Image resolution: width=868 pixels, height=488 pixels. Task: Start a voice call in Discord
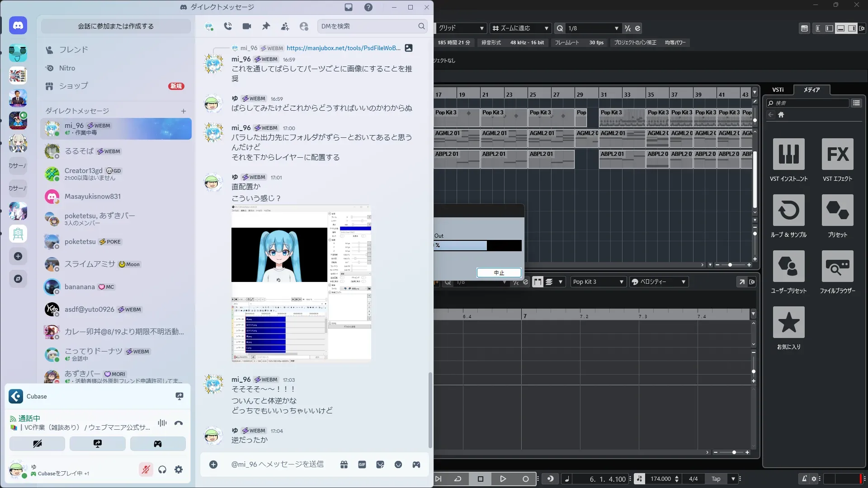(x=228, y=26)
